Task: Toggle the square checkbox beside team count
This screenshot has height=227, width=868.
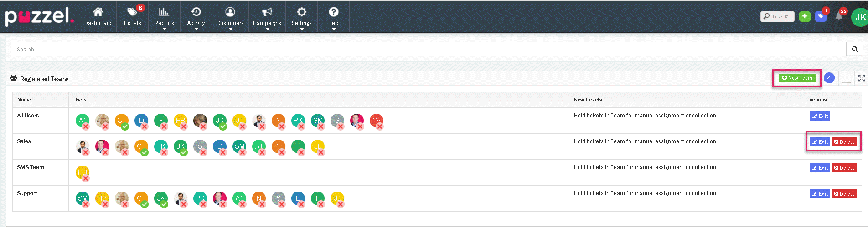Action: coord(847,78)
